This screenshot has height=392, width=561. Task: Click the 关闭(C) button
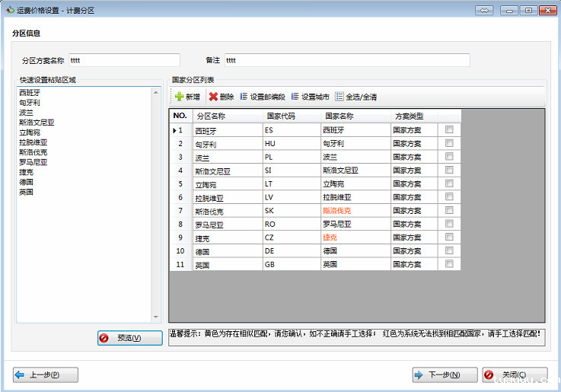pyautogui.click(x=515, y=374)
